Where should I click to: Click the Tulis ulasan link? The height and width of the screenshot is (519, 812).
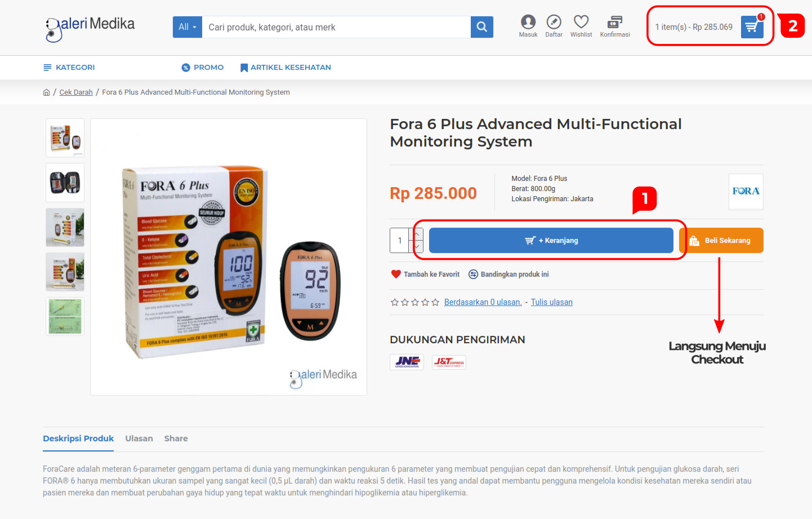coord(551,302)
